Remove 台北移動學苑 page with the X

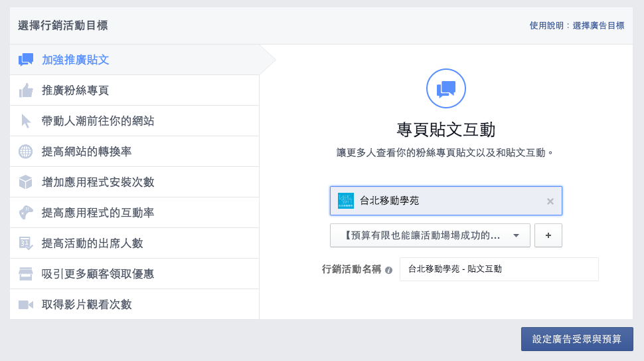(x=550, y=201)
